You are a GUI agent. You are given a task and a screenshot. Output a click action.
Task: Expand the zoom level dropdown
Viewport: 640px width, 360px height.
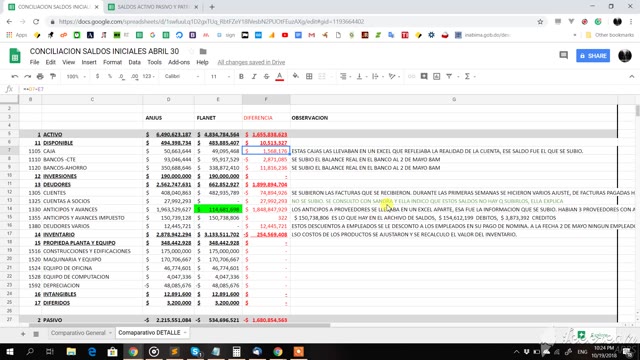click(76, 76)
